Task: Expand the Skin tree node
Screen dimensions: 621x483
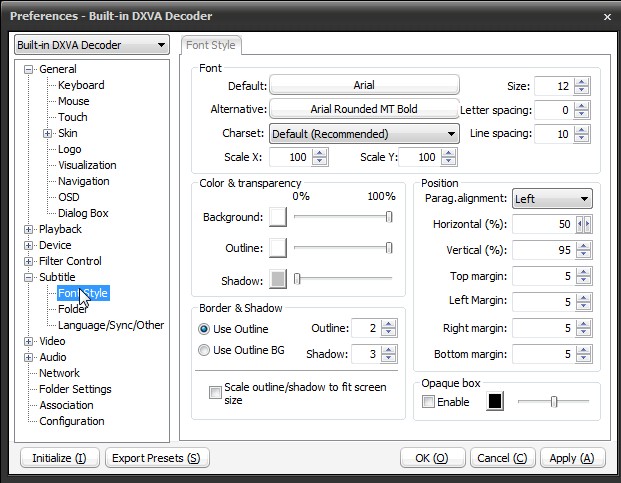Action: click(47, 133)
